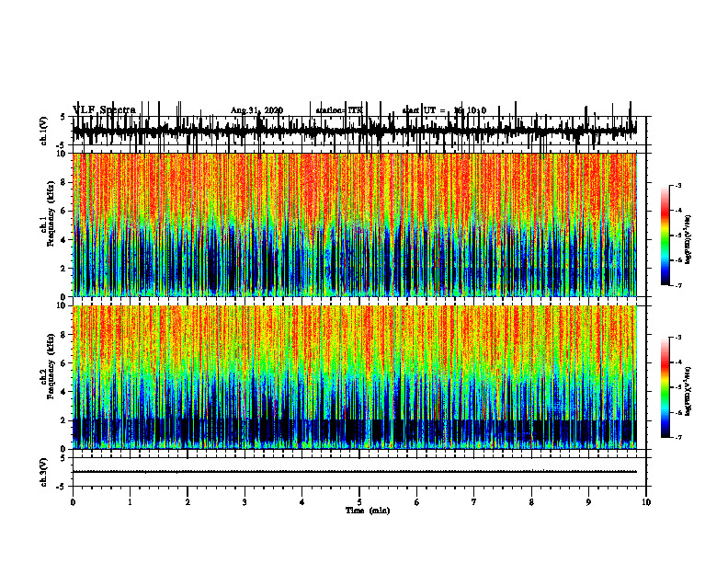728x563 pixels.
Task: Click the '-7' tick on ch.1 colorbar
Action: 678,285
